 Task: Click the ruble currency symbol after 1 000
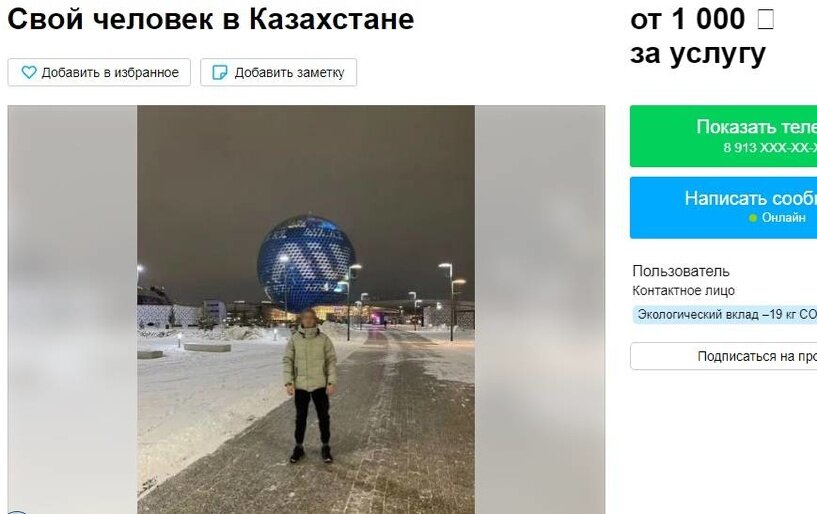click(765, 19)
